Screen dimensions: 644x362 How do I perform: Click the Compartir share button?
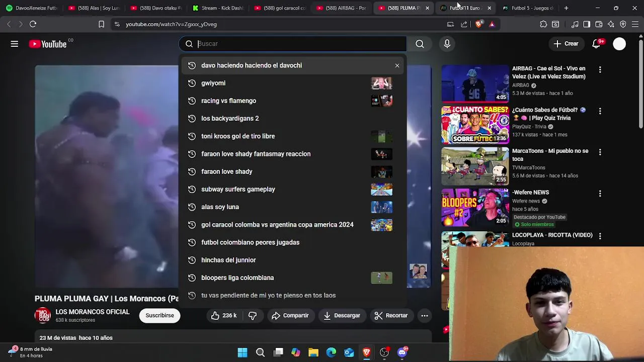[x=290, y=315]
